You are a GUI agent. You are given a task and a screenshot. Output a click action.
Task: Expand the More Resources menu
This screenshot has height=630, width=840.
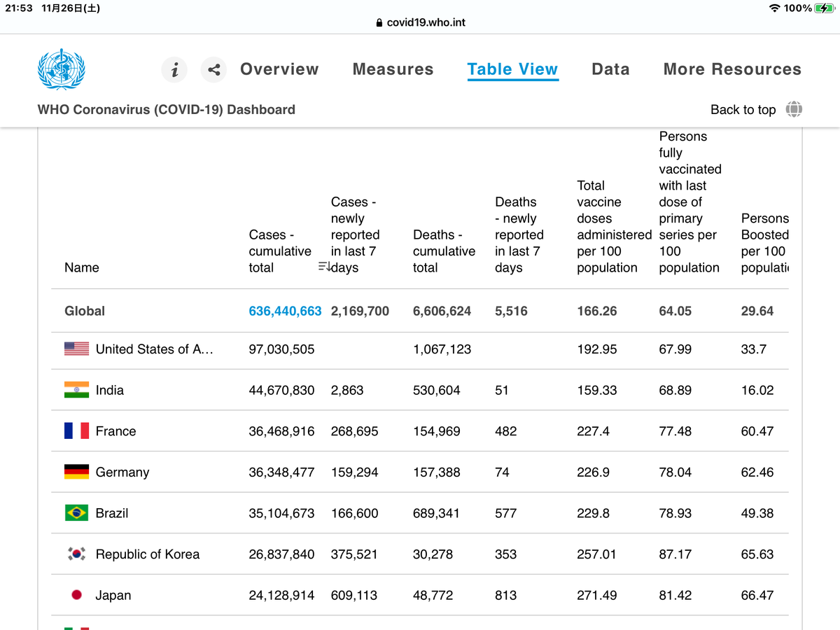(732, 69)
